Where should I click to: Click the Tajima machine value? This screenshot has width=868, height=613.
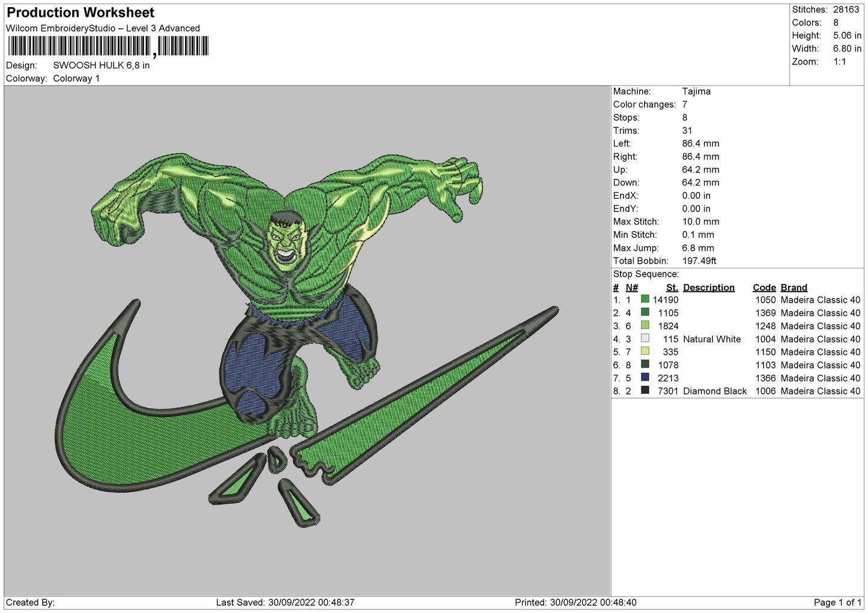[x=696, y=91]
